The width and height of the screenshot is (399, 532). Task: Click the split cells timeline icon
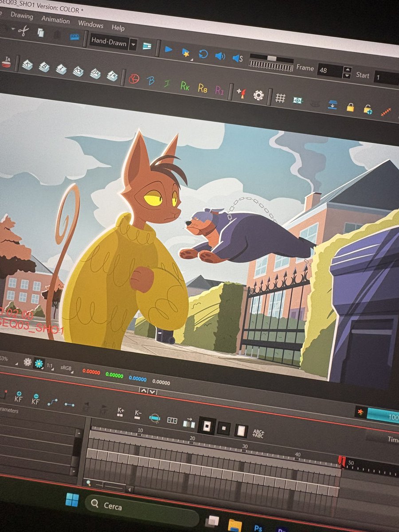[x=172, y=420]
